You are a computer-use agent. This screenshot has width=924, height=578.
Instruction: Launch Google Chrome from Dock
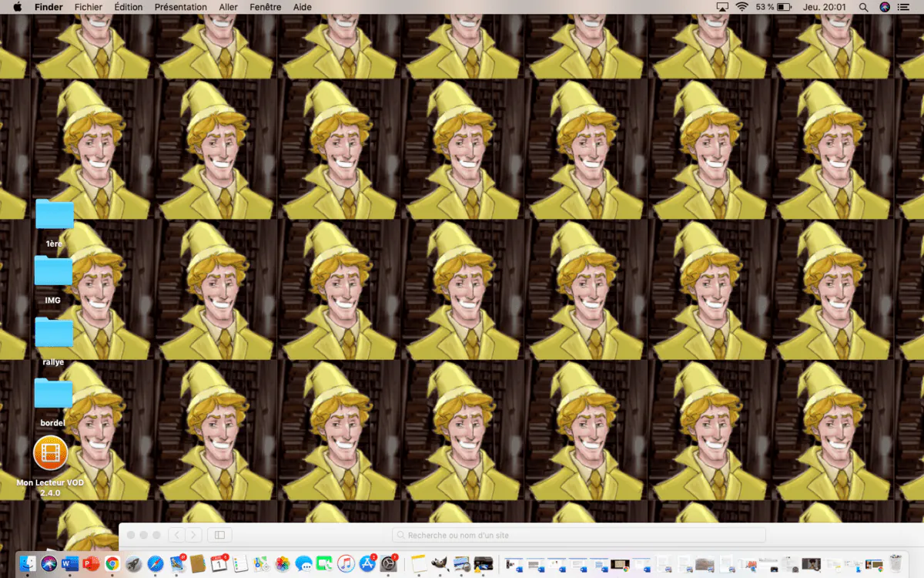[112, 564]
